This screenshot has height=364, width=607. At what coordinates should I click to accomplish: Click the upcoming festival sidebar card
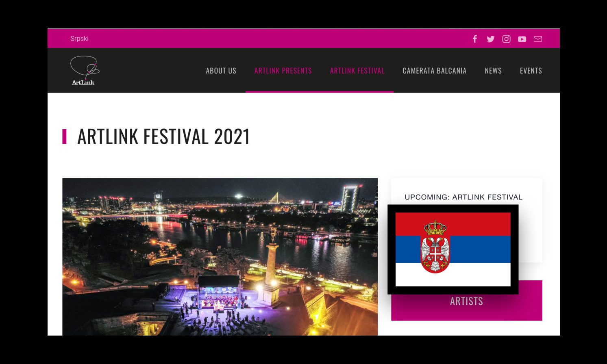pos(466,220)
